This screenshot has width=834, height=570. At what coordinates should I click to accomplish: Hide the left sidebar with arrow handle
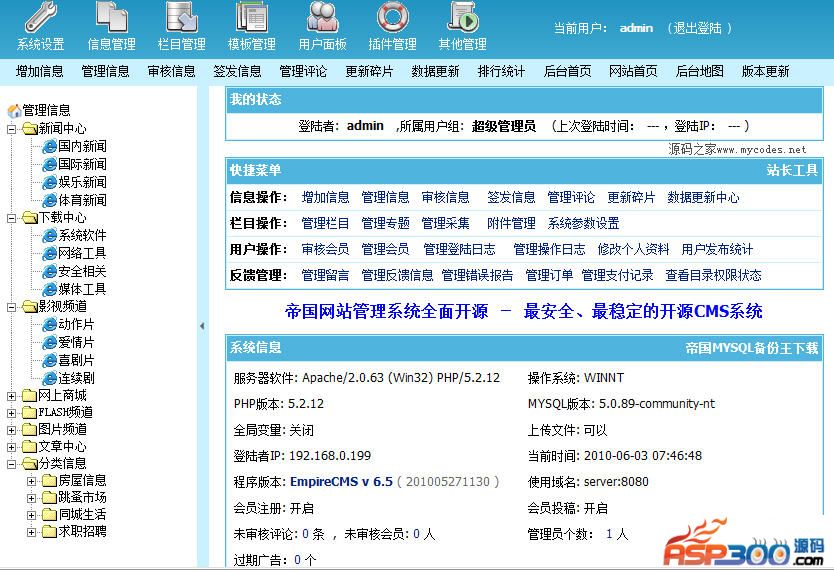click(202, 326)
